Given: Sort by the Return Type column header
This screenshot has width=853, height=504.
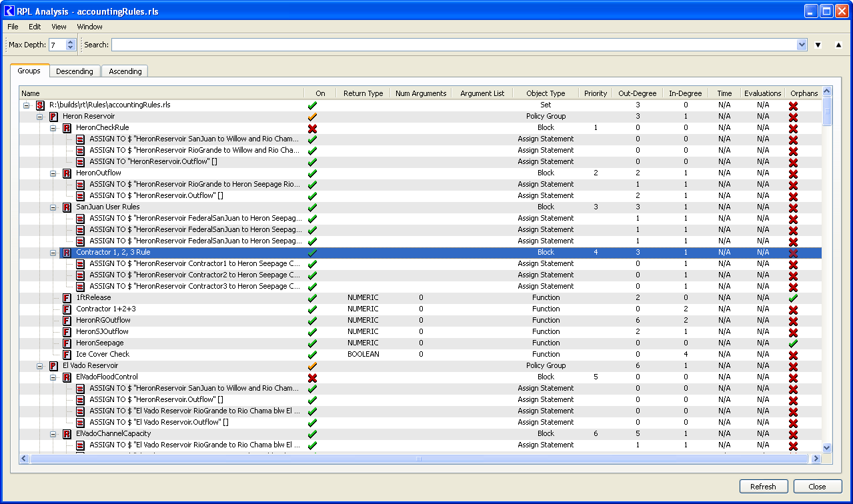Looking at the screenshot, I should 363,93.
